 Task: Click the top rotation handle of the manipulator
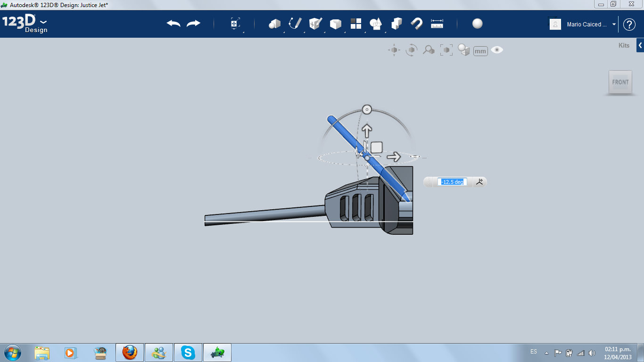click(x=367, y=110)
